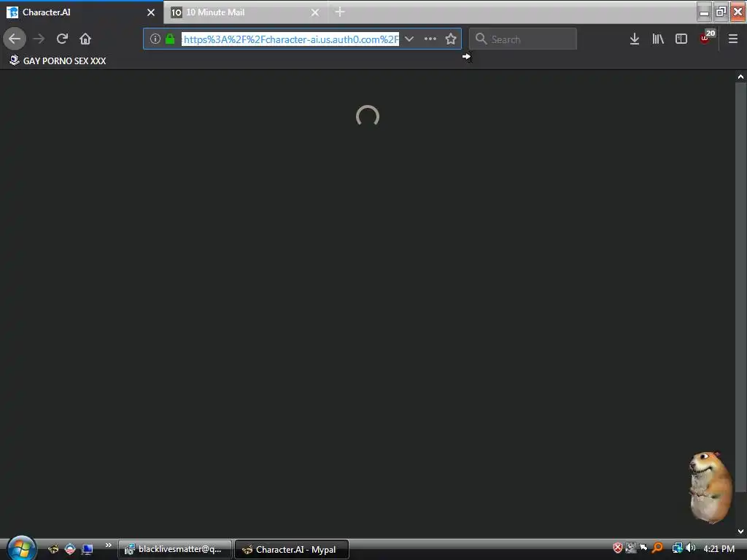
Task: Reload the current page
Action: pos(62,39)
